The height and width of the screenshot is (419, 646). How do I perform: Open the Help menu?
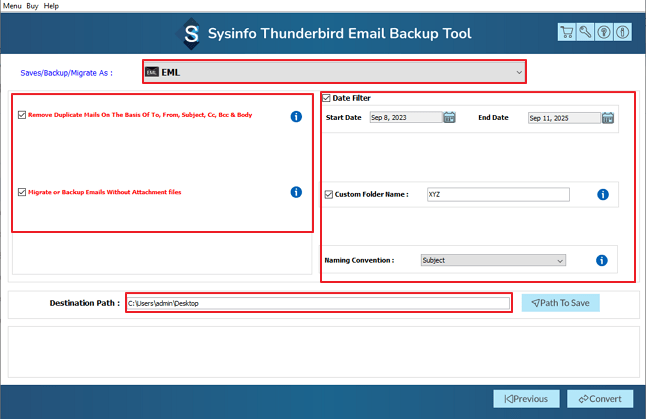51,6
